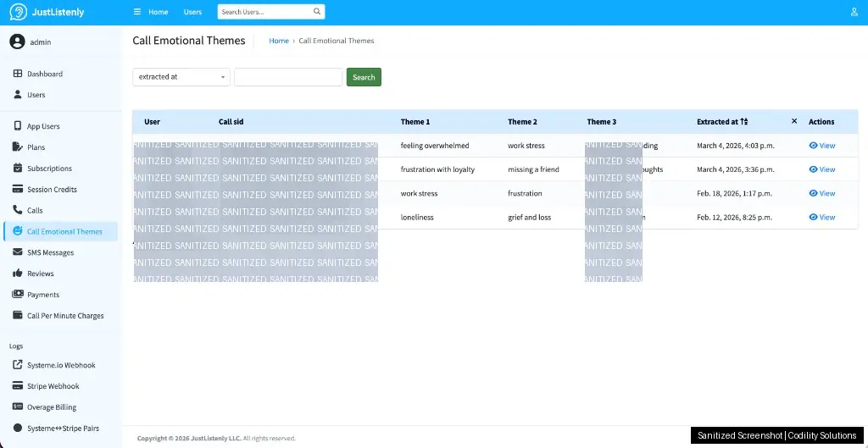Open the user profile icon at top right
Viewport: 868px width, 448px height.
[854, 12]
